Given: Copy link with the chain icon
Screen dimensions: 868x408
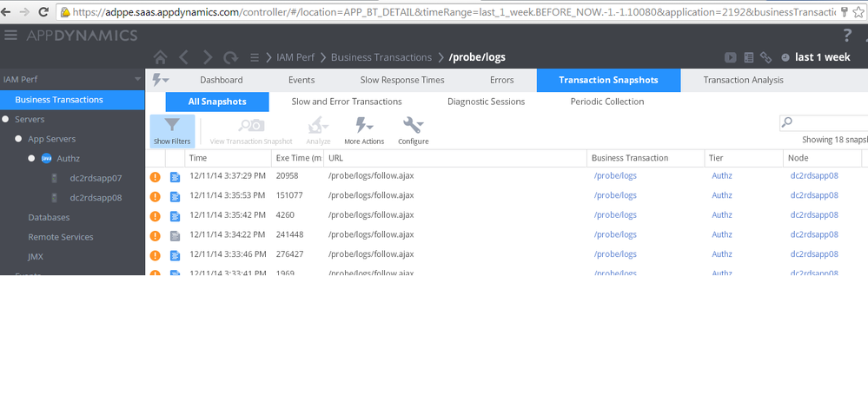Looking at the screenshot, I should [x=766, y=57].
